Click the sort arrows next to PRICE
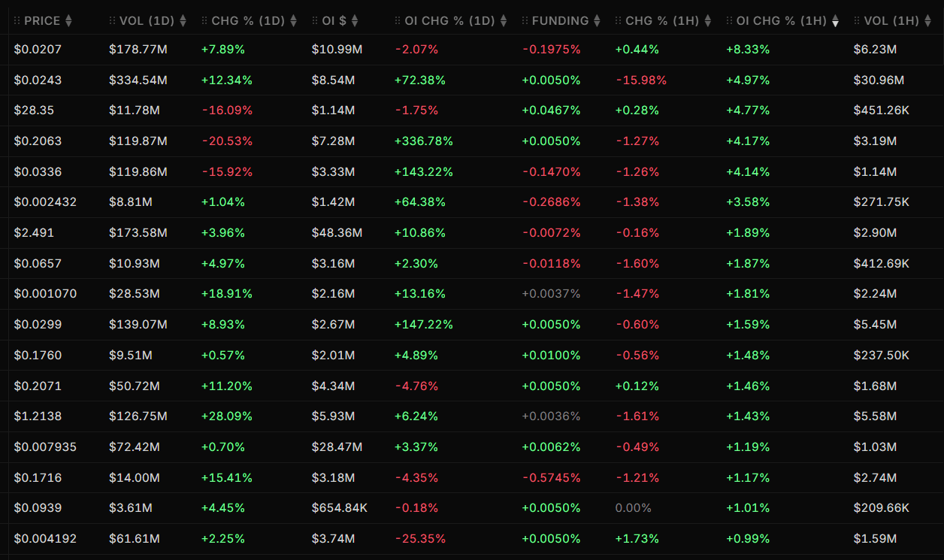Viewport: 944px width, 560px height. 69,21
